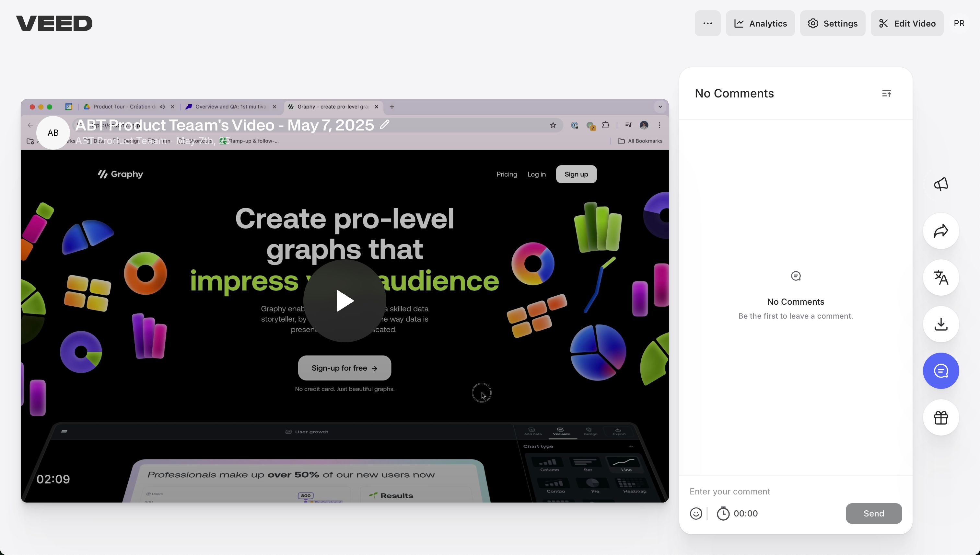Sort comments using the sort icon
This screenshot has width=980, height=555.
(887, 93)
